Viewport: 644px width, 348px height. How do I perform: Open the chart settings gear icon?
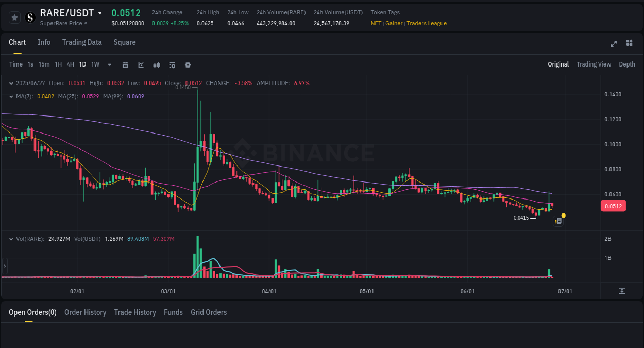pos(188,64)
